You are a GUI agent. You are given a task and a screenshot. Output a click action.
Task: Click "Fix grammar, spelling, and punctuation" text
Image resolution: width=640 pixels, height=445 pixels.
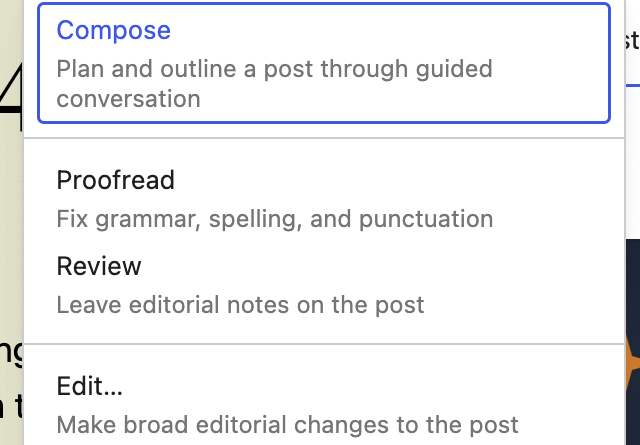(274, 218)
